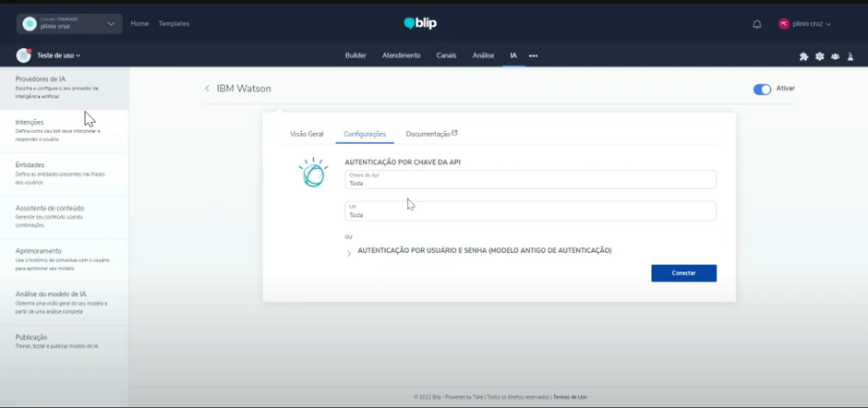Click the Teste de uso bot avatar
The width and height of the screenshot is (868, 408).
click(x=23, y=55)
